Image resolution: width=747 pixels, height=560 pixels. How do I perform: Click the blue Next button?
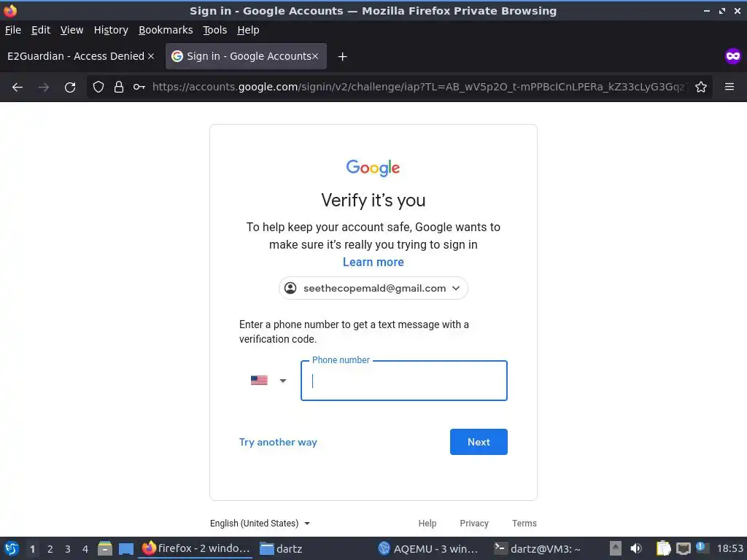pyautogui.click(x=479, y=442)
